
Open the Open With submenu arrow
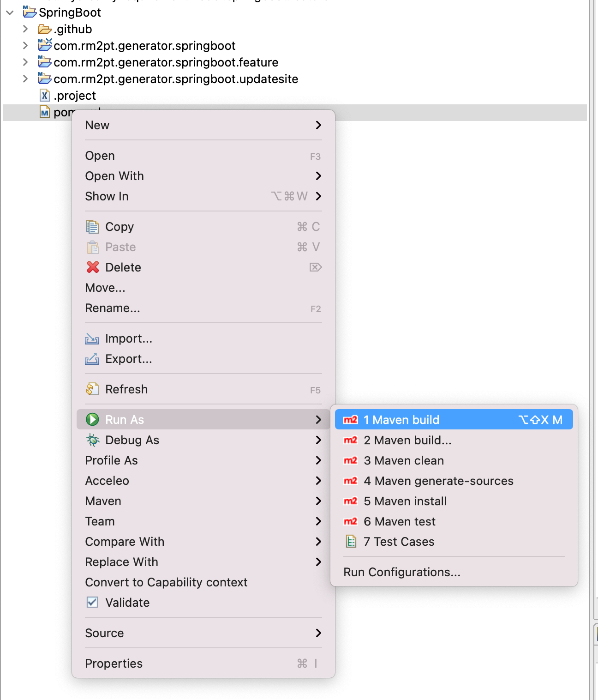(x=318, y=176)
